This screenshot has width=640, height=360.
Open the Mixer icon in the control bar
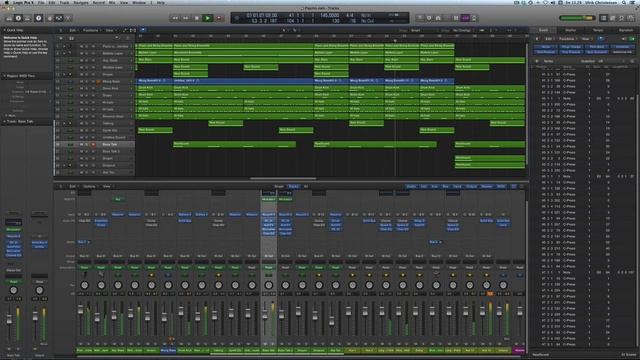pos(59,18)
